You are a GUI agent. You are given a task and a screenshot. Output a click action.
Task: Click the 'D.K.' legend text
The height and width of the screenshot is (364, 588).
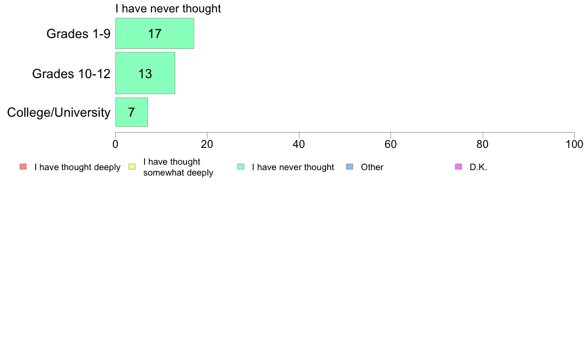click(478, 167)
